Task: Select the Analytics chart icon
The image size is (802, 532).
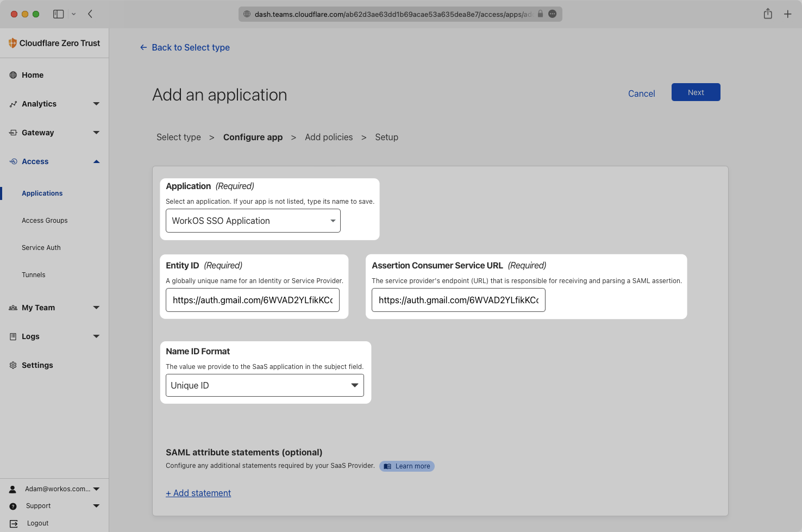Action: click(14, 104)
